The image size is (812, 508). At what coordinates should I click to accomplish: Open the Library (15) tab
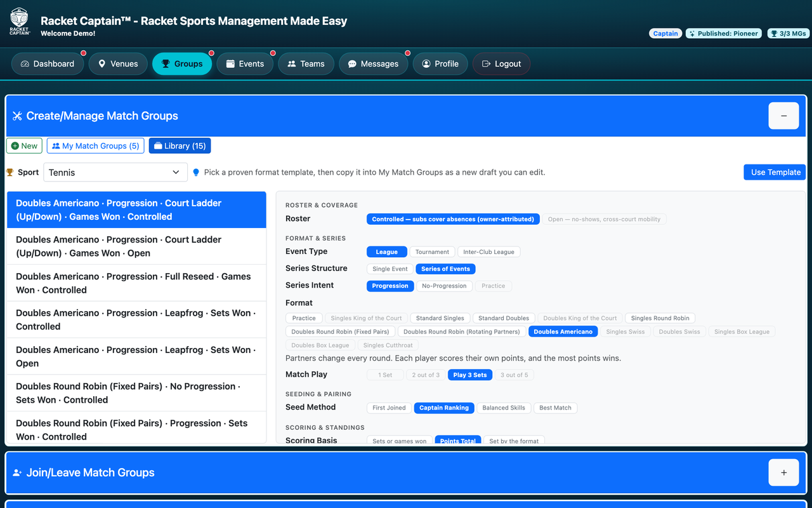(x=180, y=146)
